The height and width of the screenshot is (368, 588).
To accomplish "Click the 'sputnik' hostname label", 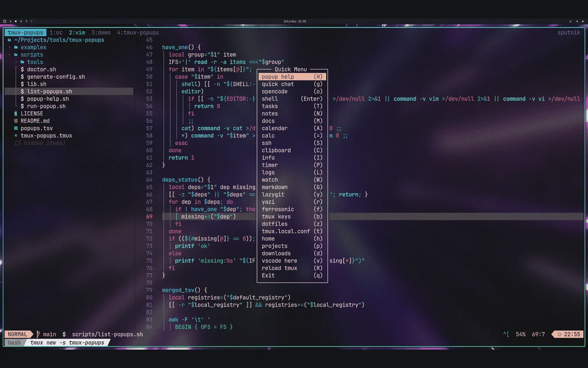I will pos(569,33).
